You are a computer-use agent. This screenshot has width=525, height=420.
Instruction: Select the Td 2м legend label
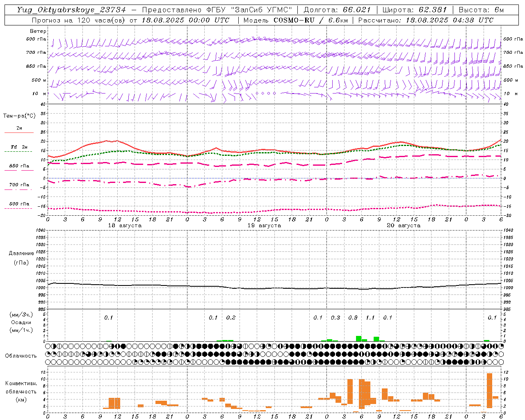pos(19,147)
